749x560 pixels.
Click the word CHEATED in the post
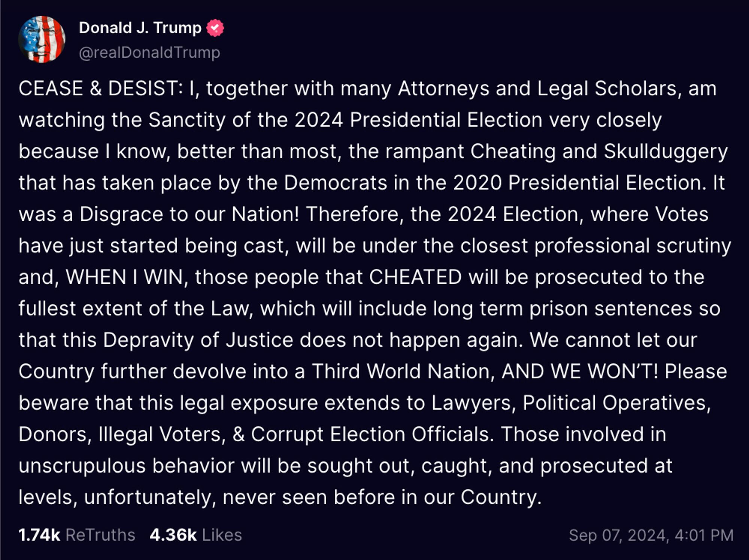(x=415, y=277)
